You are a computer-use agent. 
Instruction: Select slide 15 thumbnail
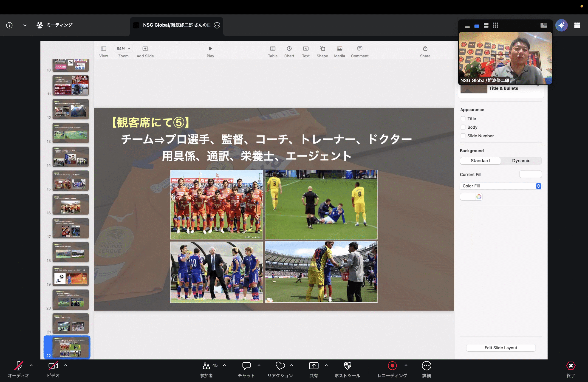(x=71, y=181)
